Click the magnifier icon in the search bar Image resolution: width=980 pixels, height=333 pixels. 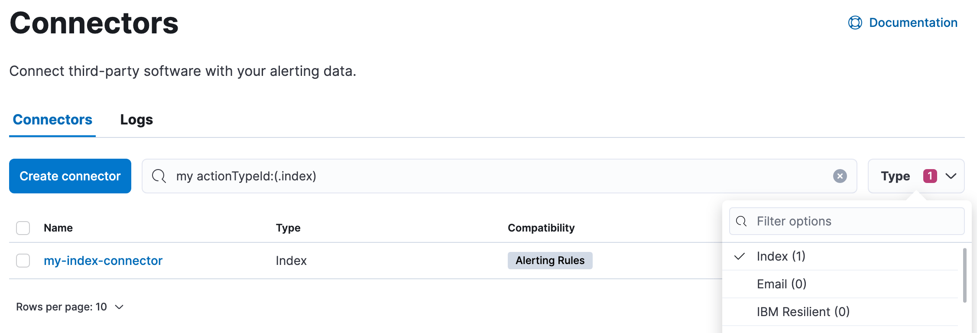(x=159, y=176)
